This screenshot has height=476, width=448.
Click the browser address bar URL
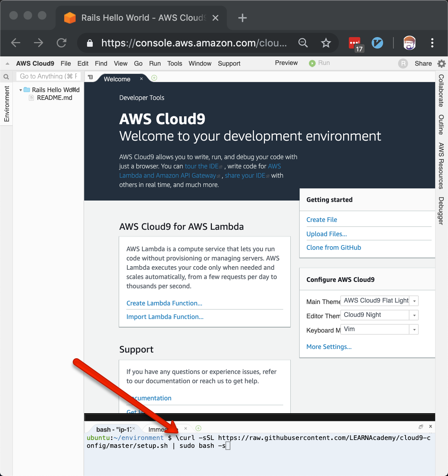[194, 43]
